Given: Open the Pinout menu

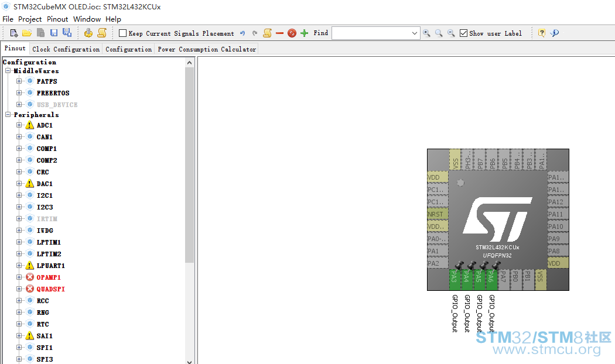Looking at the screenshot, I should [x=57, y=19].
